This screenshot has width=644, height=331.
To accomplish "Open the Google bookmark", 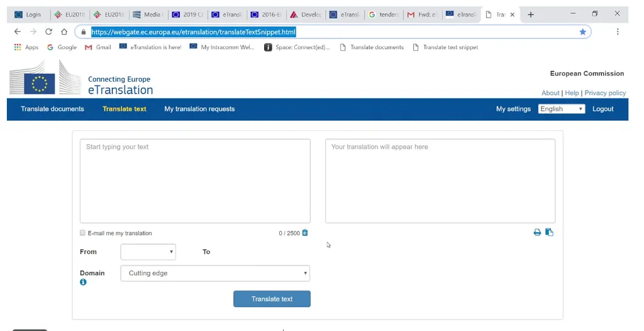I will click(x=62, y=47).
